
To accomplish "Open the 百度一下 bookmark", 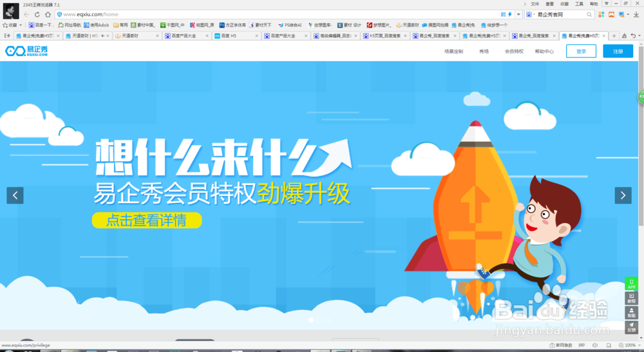I will (x=41, y=25).
